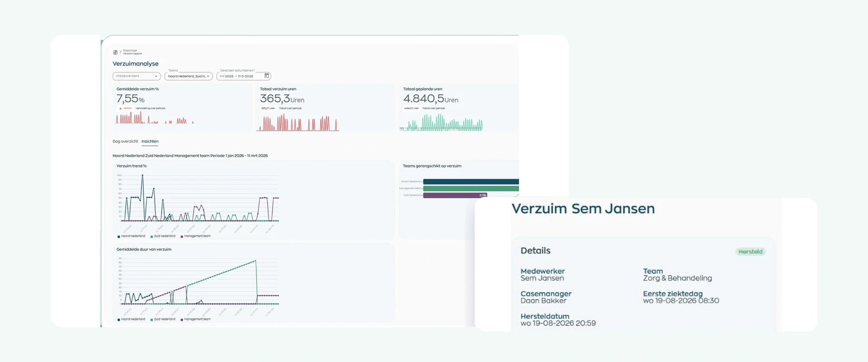Click the Totaal geplande uren green sparkline
The width and height of the screenshot is (868, 362).
(441, 122)
